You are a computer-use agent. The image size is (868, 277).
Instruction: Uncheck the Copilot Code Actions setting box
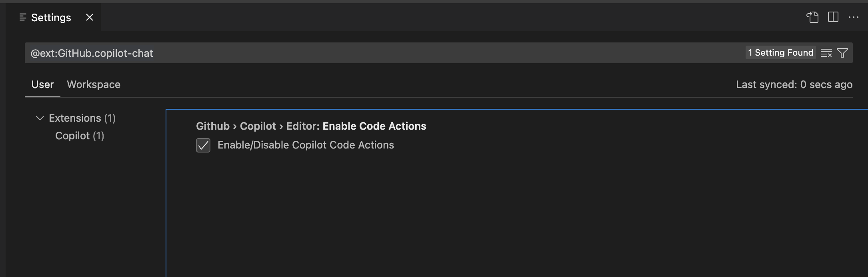click(203, 145)
